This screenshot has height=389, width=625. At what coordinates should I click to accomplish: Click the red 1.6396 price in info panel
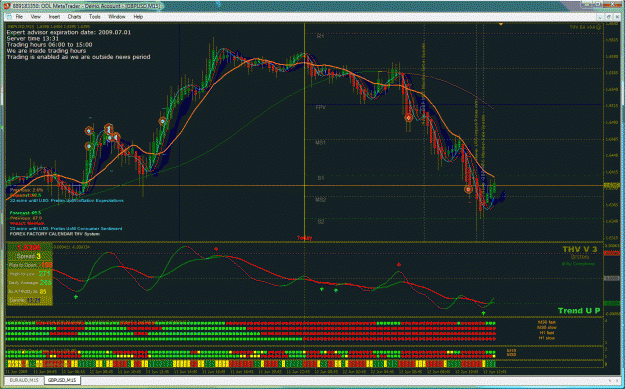pyautogui.click(x=30, y=248)
